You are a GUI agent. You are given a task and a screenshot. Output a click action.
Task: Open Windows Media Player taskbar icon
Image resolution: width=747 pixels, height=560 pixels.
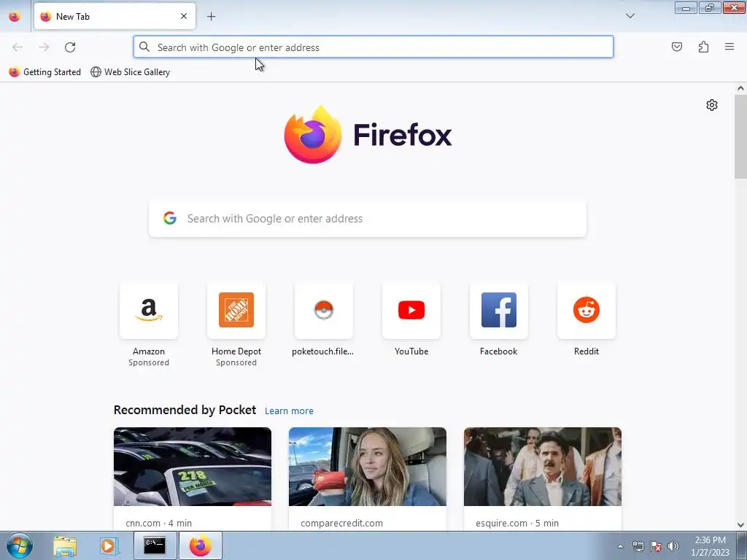109,546
